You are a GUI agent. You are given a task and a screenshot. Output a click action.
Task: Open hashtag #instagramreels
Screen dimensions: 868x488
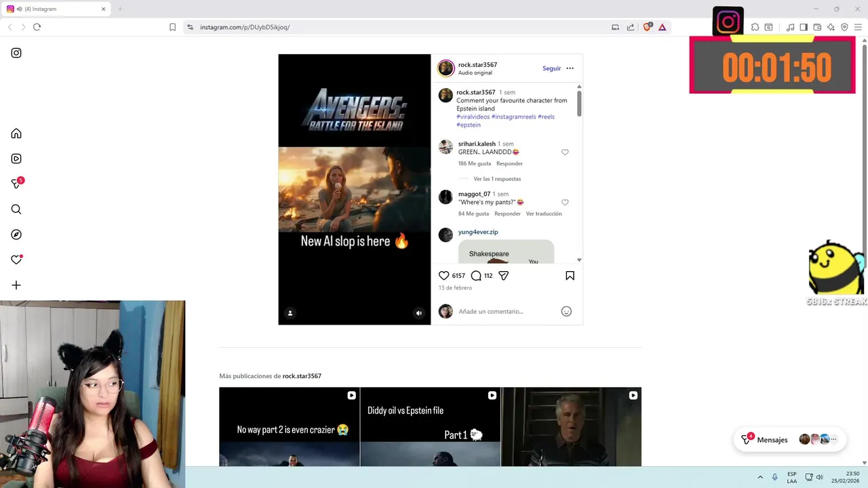pyautogui.click(x=513, y=117)
